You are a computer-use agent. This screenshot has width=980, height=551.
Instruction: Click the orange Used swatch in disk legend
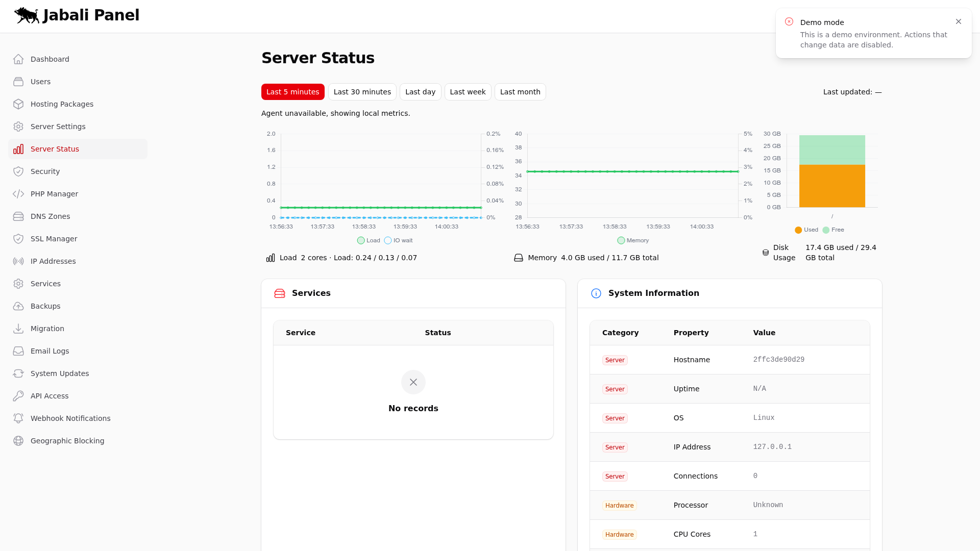point(798,230)
